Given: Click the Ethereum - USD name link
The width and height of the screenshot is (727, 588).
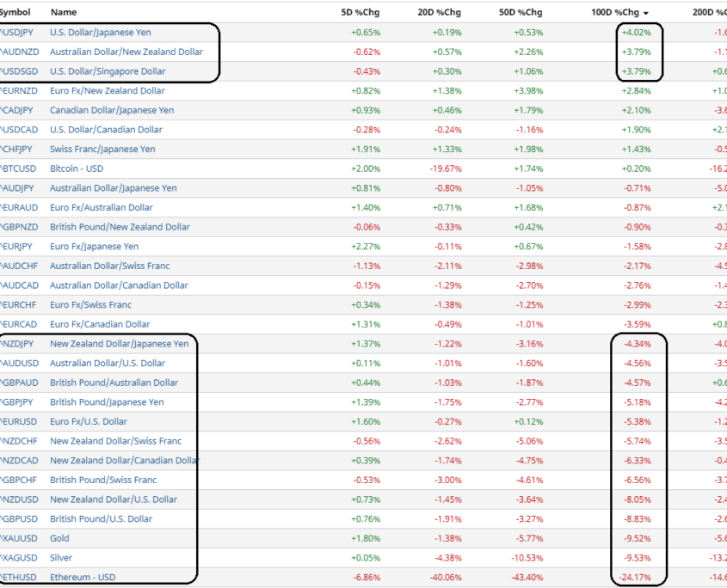Looking at the screenshot, I should (x=83, y=577).
